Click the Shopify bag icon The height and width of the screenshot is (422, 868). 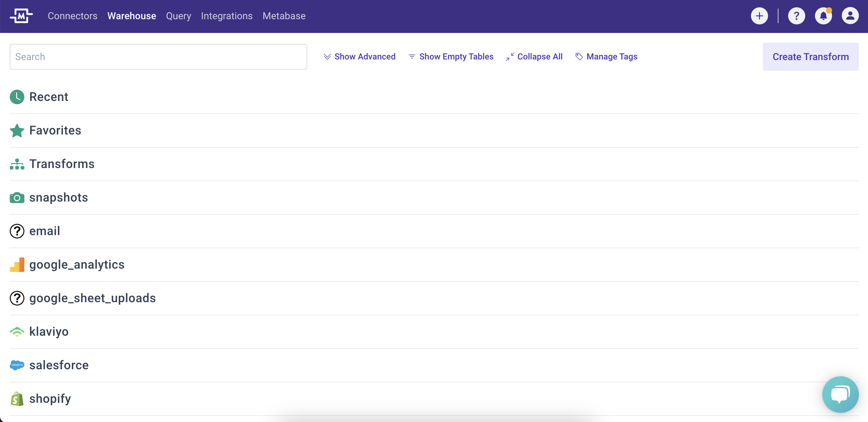[x=17, y=399]
